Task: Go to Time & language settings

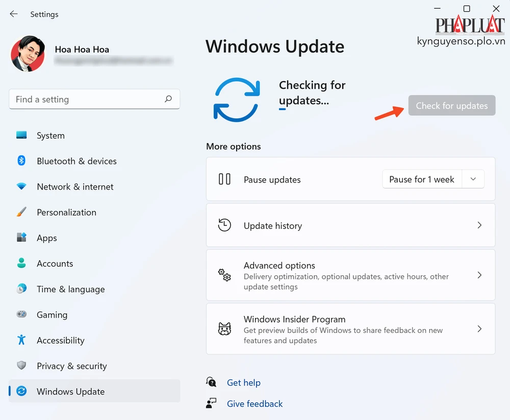Action: tap(70, 289)
